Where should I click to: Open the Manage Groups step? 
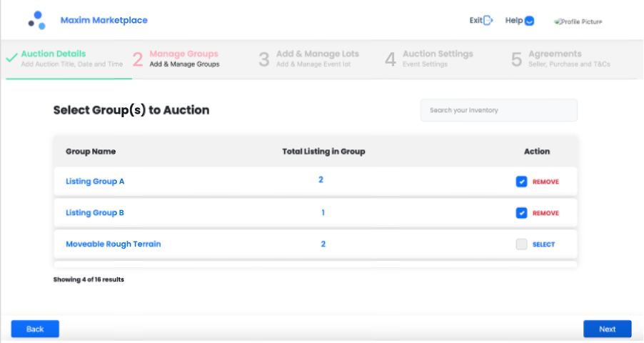(183, 54)
